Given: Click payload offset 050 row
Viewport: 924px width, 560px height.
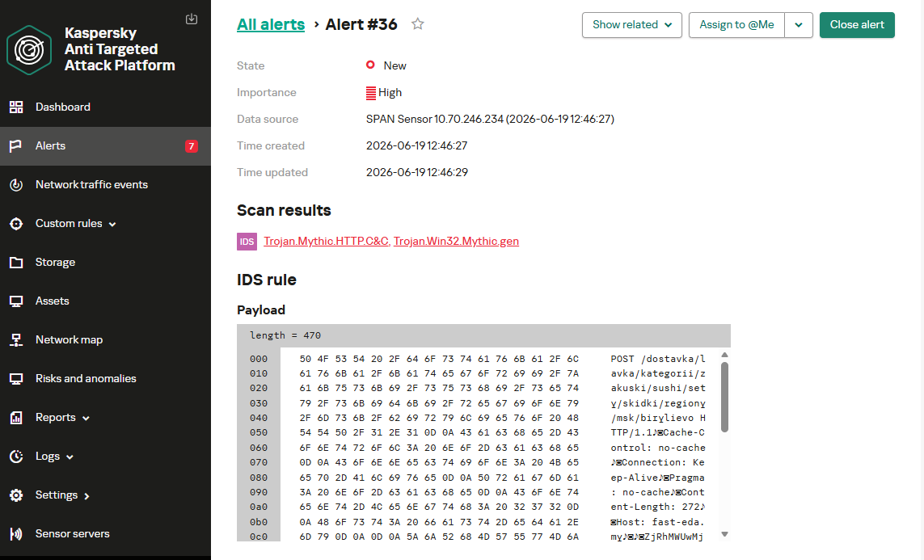Looking at the screenshot, I should point(258,433).
